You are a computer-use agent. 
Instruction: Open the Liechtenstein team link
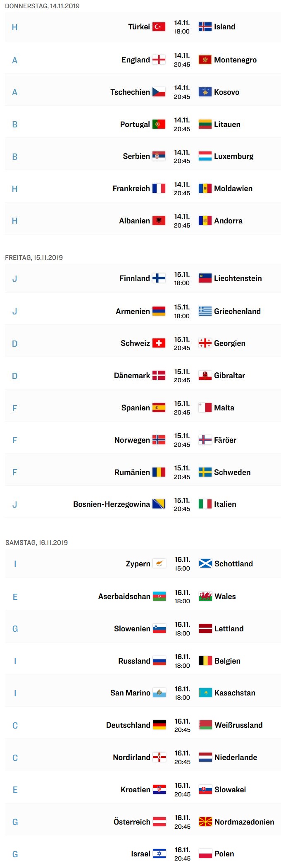click(x=238, y=278)
